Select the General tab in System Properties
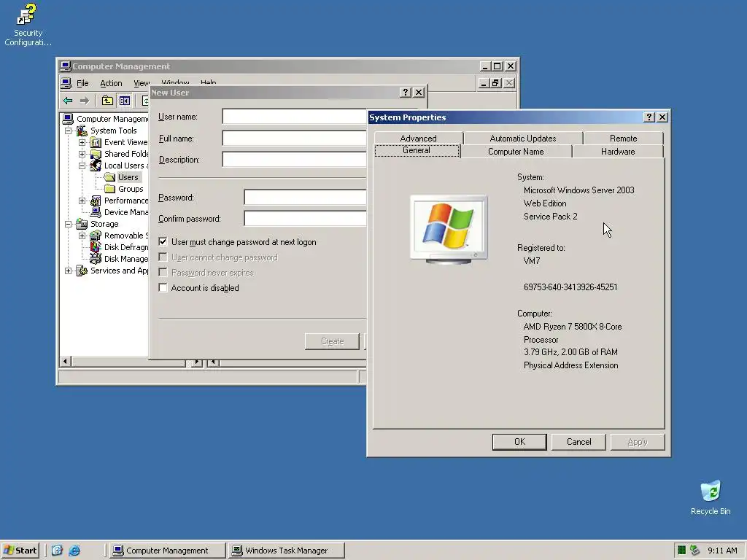Screen dimensions: 747x560 [x=417, y=150]
